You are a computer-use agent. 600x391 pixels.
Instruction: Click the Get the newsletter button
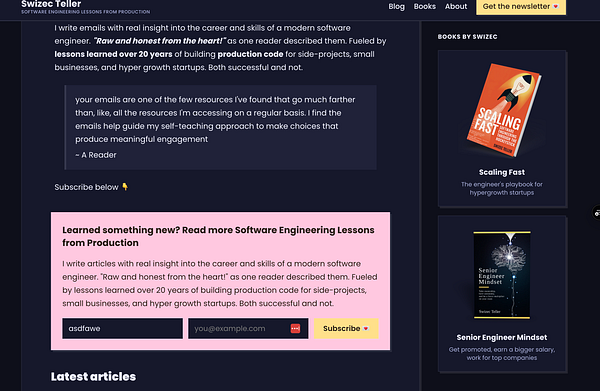pos(521,7)
